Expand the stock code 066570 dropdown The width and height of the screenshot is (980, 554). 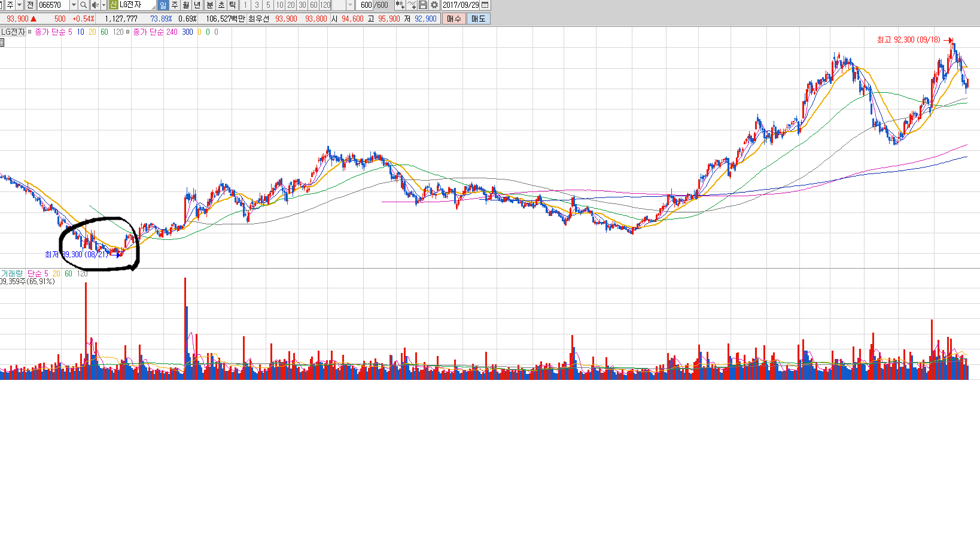coord(74,5)
